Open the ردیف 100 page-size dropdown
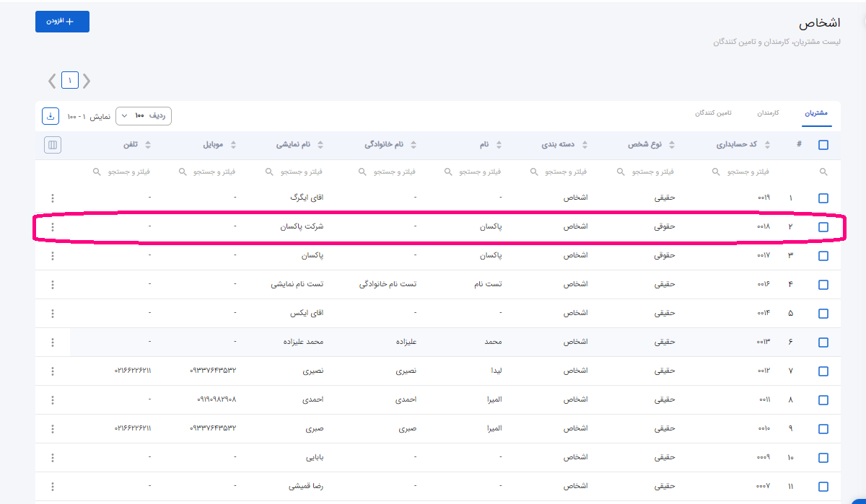 coord(143,116)
